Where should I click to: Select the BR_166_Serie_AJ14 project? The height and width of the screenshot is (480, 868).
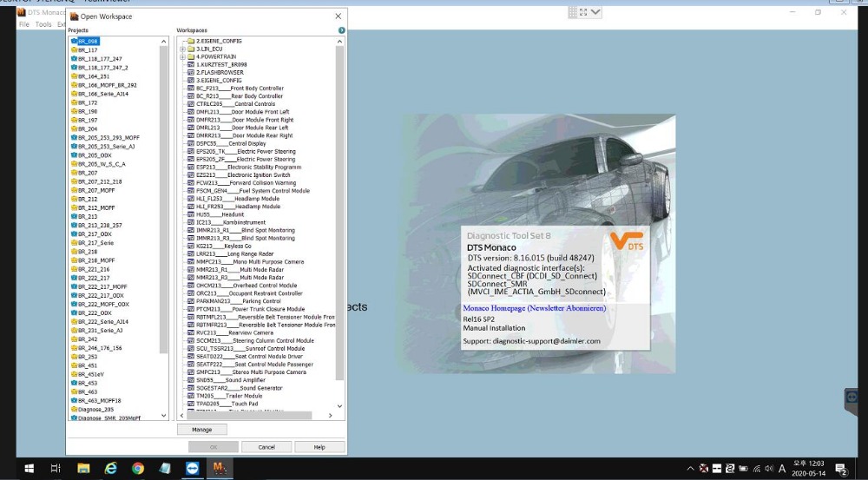coord(103,94)
